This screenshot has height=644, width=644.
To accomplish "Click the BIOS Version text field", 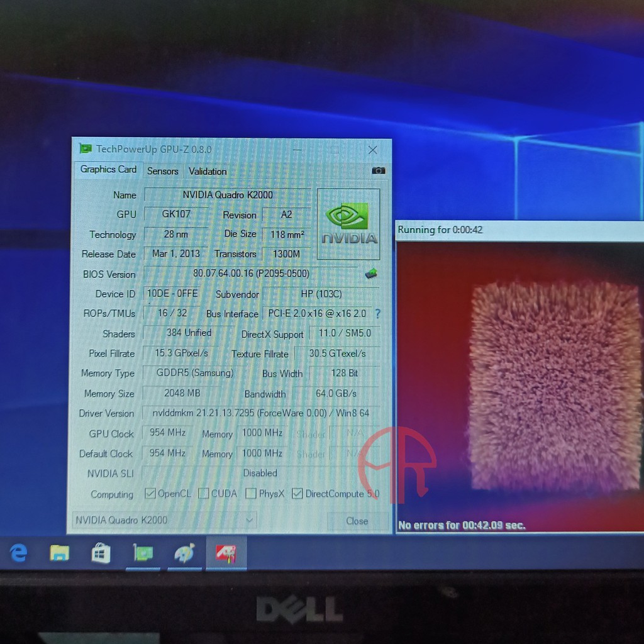I will (252, 274).
